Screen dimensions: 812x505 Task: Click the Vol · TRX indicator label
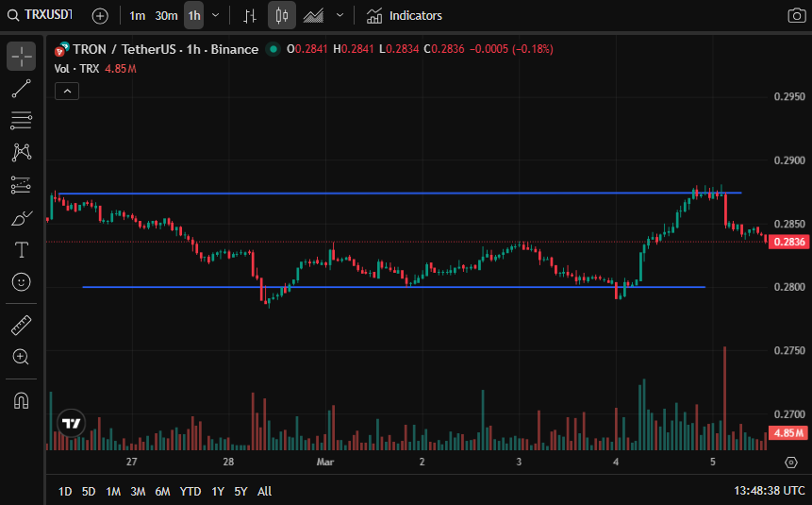point(76,69)
